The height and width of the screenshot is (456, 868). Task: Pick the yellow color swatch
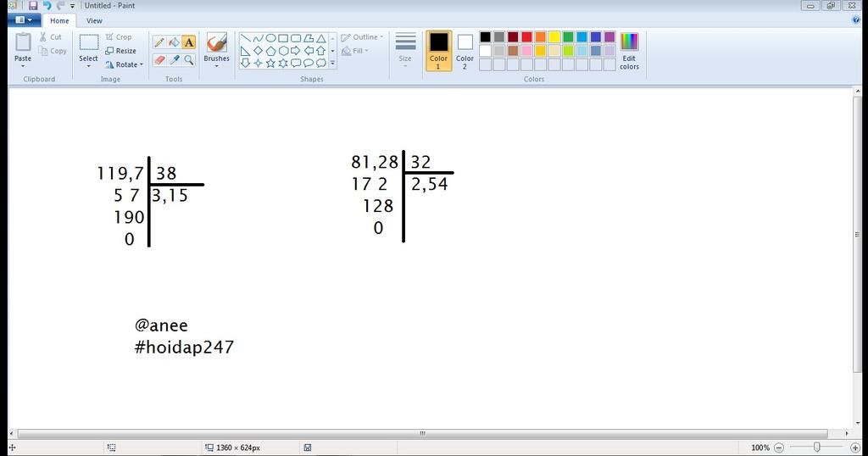tap(554, 37)
